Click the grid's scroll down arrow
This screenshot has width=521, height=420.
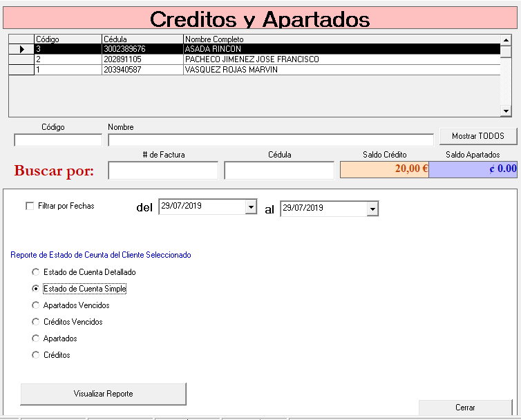pos(505,111)
